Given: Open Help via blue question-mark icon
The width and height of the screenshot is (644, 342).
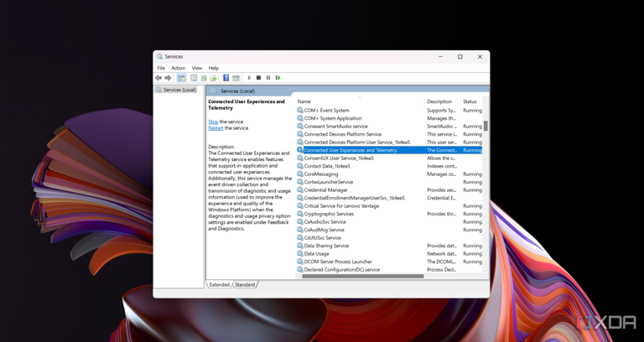Looking at the screenshot, I should pyautogui.click(x=226, y=78).
